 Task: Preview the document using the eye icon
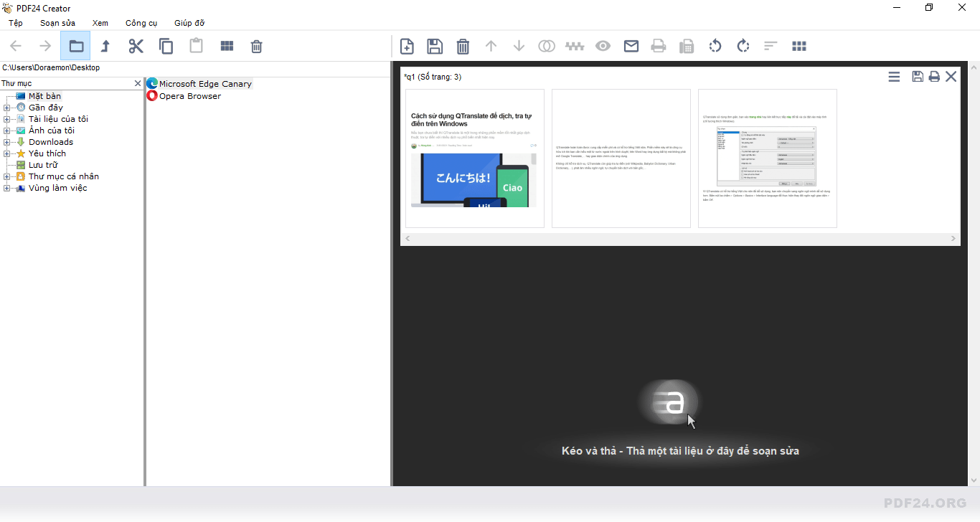pos(603,46)
